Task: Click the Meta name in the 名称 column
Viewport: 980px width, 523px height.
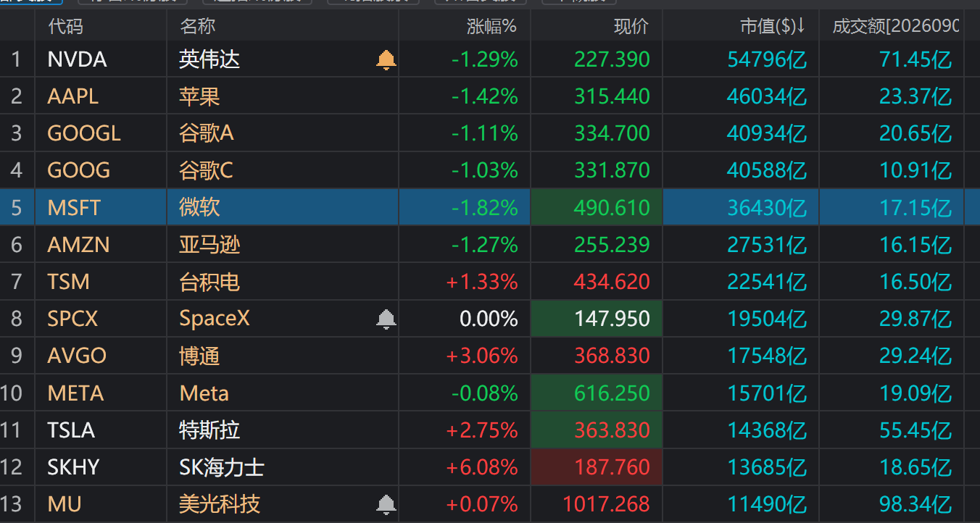Action: click(204, 393)
